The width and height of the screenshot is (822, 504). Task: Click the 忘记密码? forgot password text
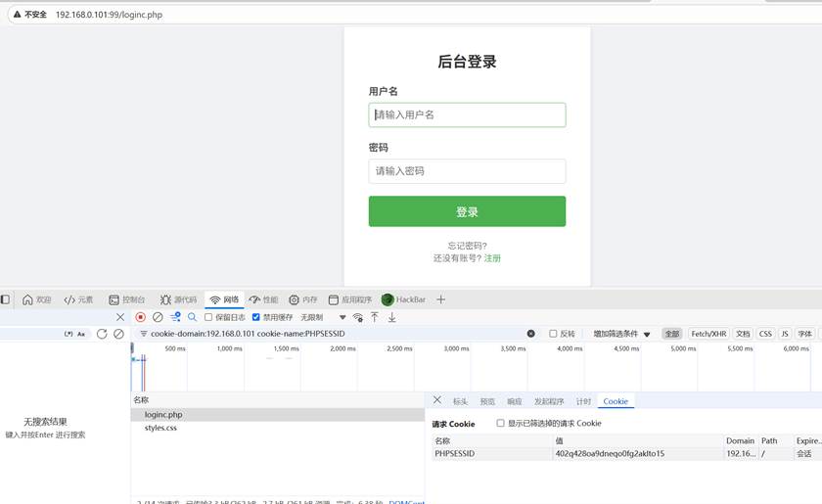467,246
